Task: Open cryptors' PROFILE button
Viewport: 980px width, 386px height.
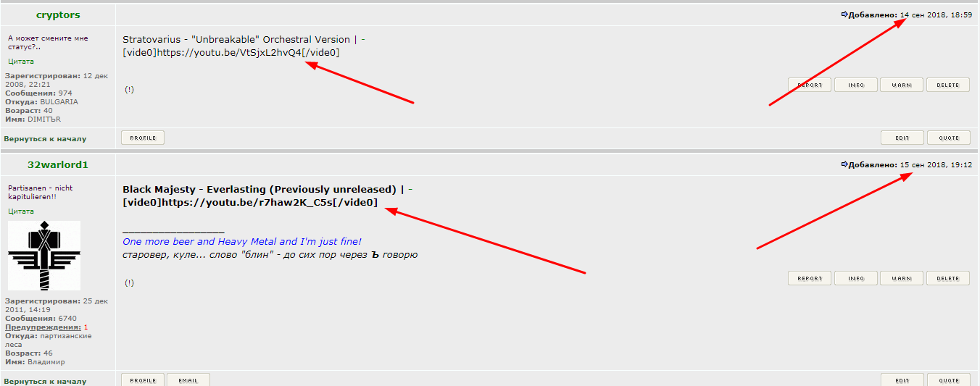Action: [x=143, y=138]
